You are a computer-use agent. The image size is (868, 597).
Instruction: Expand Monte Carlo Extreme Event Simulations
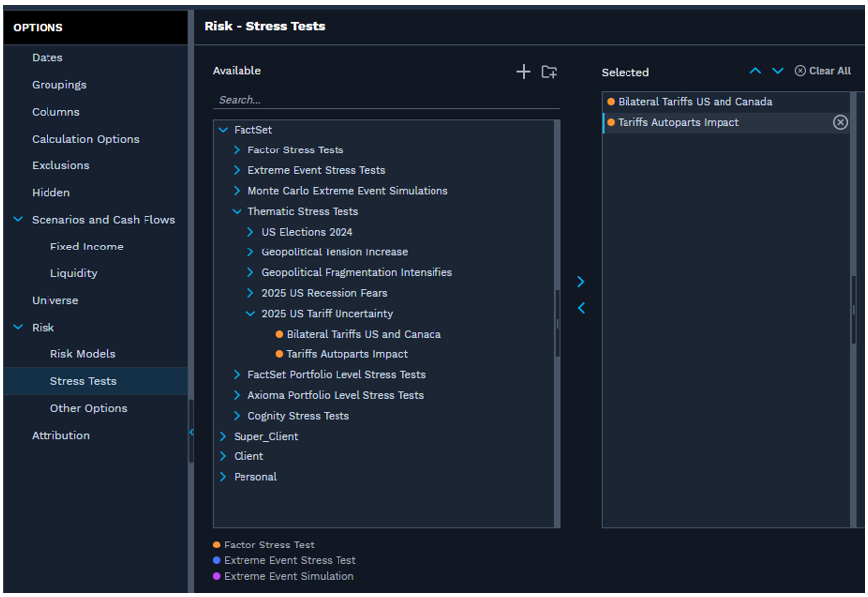coord(237,191)
